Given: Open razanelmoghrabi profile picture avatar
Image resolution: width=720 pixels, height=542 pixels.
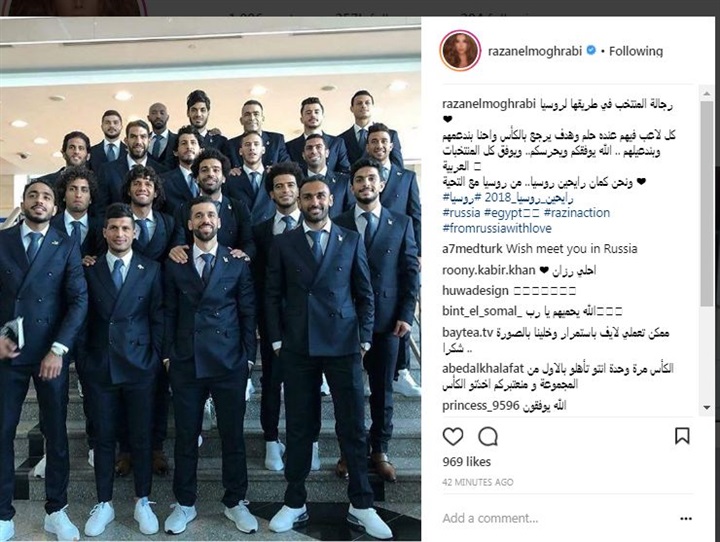Looking at the screenshot, I should [460, 51].
